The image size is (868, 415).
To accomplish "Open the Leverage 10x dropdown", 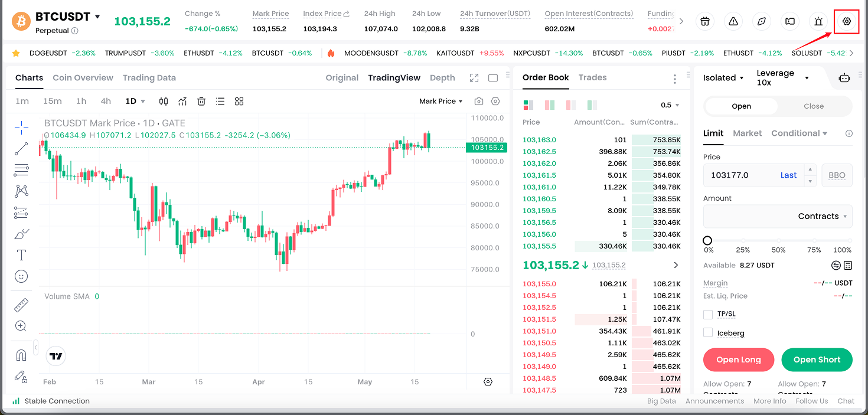I will [x=782, y=78].
